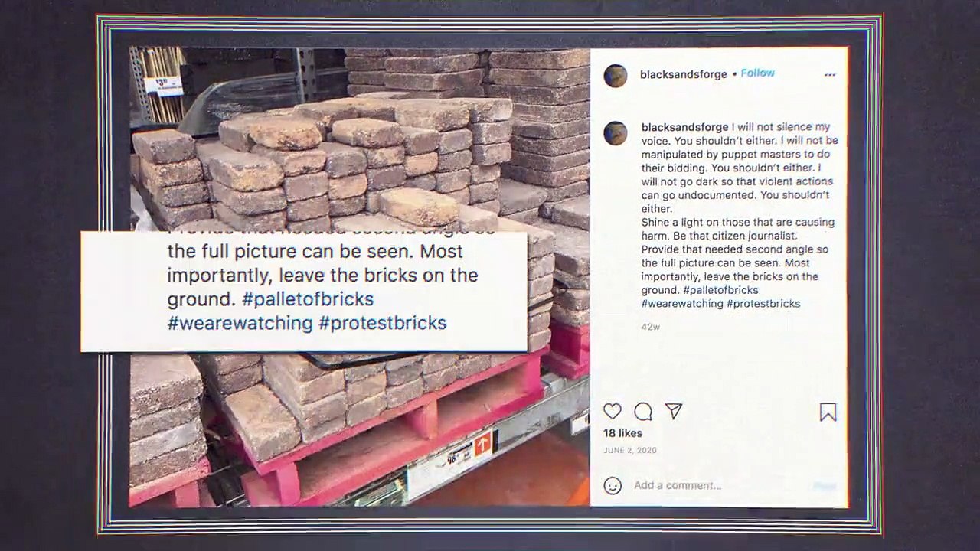Viewport: 980px width, 551px height.
Task: Open emoji picker smiley icon
Action: pos(612,485)
